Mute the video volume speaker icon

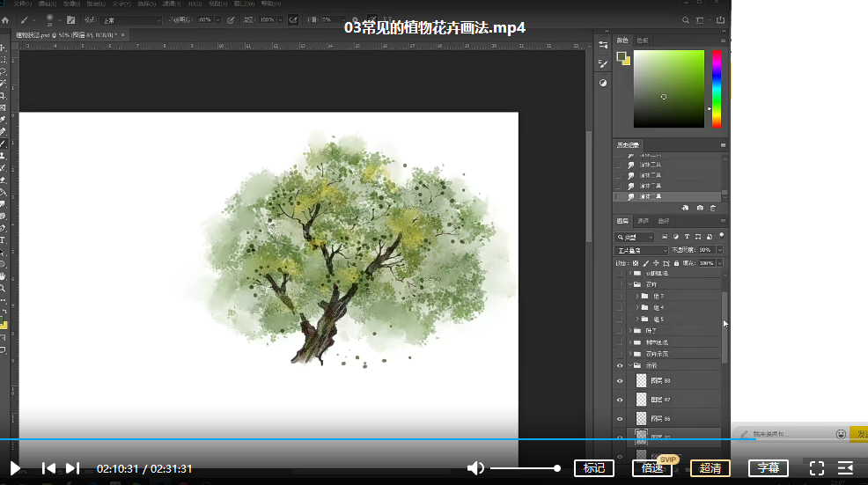[475, 468]
